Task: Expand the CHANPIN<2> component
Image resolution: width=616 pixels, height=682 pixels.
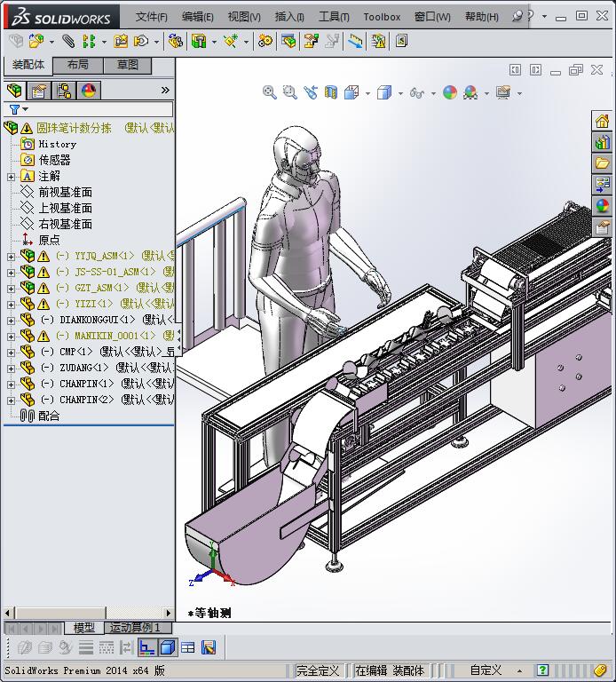Action: 11,400
